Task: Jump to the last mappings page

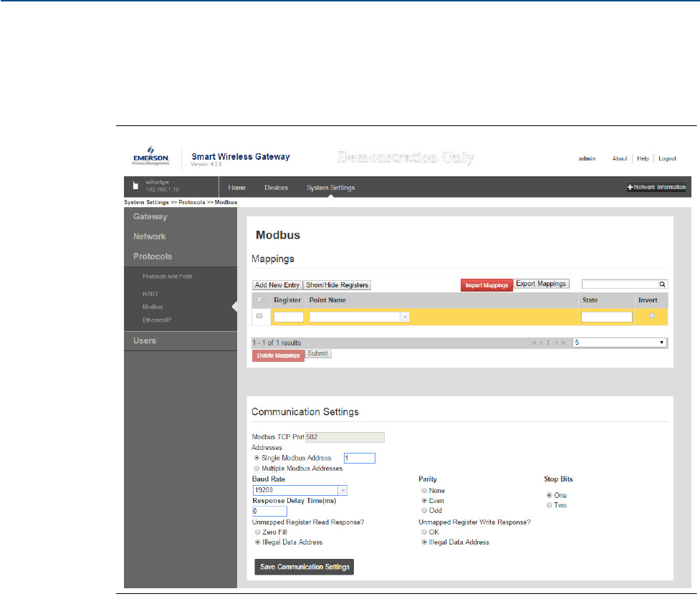Action: 565,343
